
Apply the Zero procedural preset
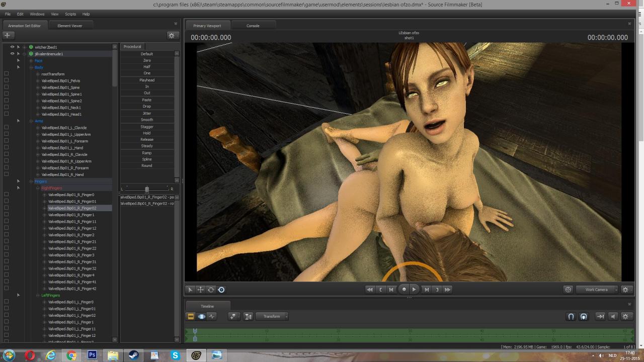click(x=147, y=60)
